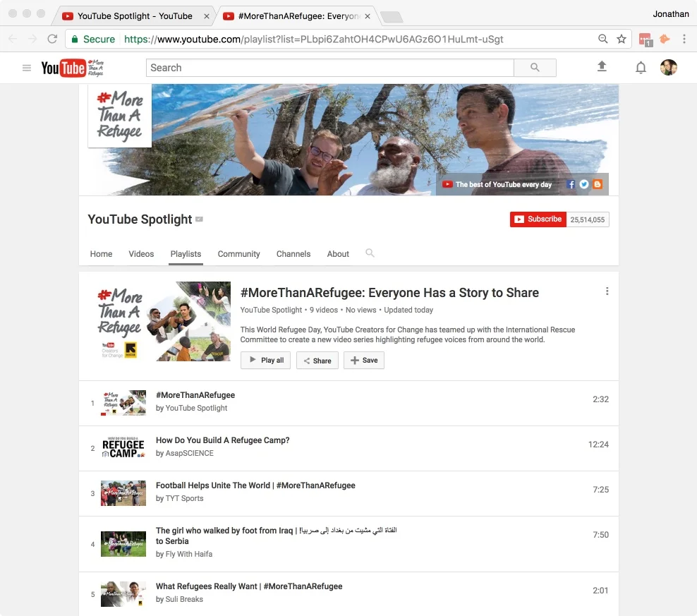The image size is (697, 616).
Task: Open the channel's Facebook link icon
Action: [571, 184]
